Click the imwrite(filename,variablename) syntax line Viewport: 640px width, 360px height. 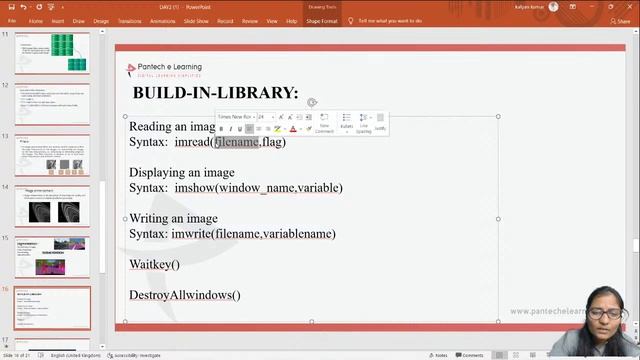pos(253,234)
